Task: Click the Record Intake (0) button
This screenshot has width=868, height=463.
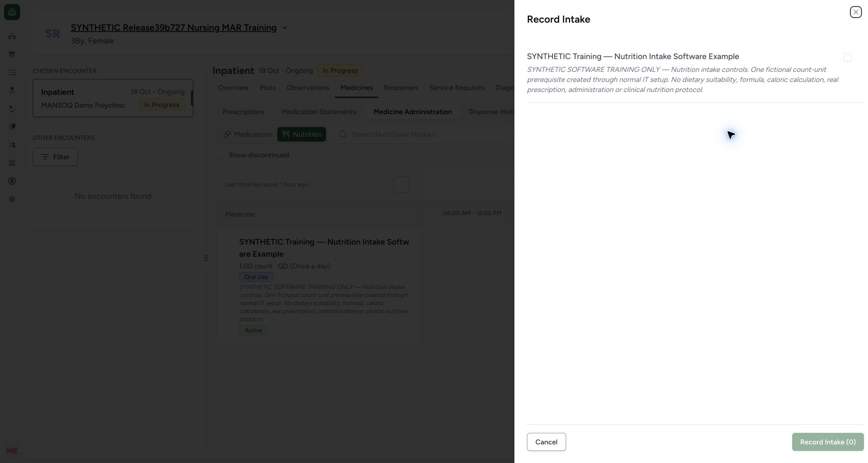Action: (x=827, y=442)
